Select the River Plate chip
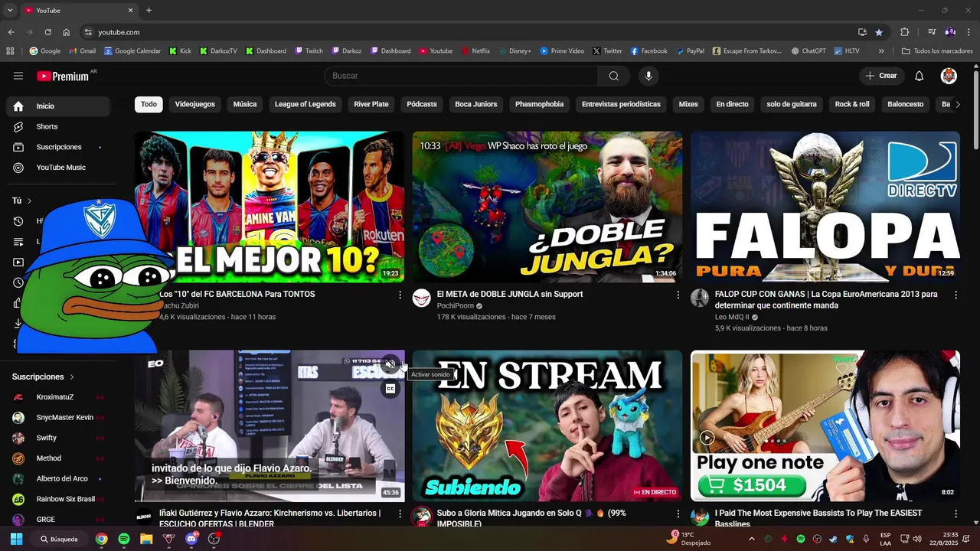 click(x=371, y=104)
